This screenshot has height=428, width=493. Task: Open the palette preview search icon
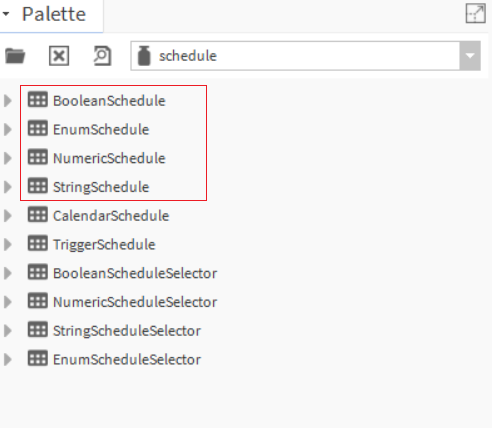102,56
